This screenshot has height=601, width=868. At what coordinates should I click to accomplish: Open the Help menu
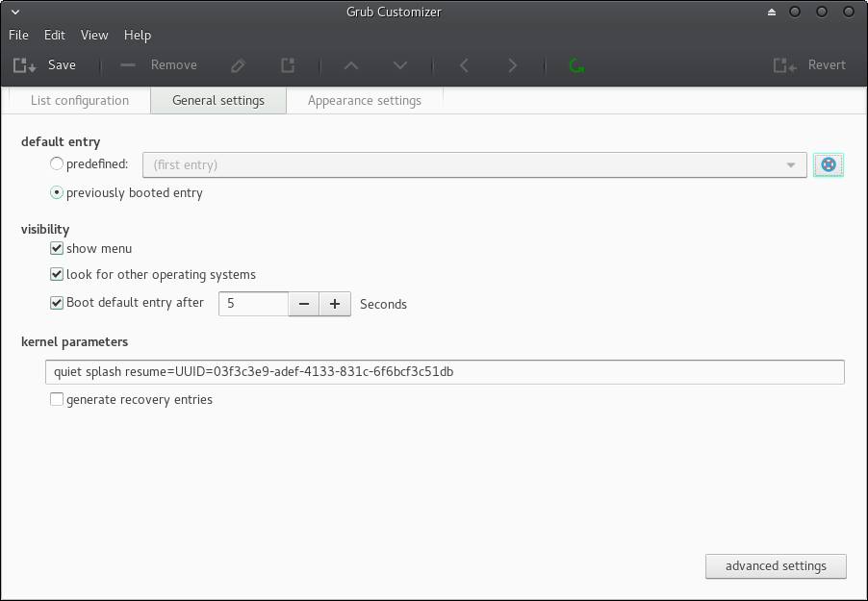(138, 35)
